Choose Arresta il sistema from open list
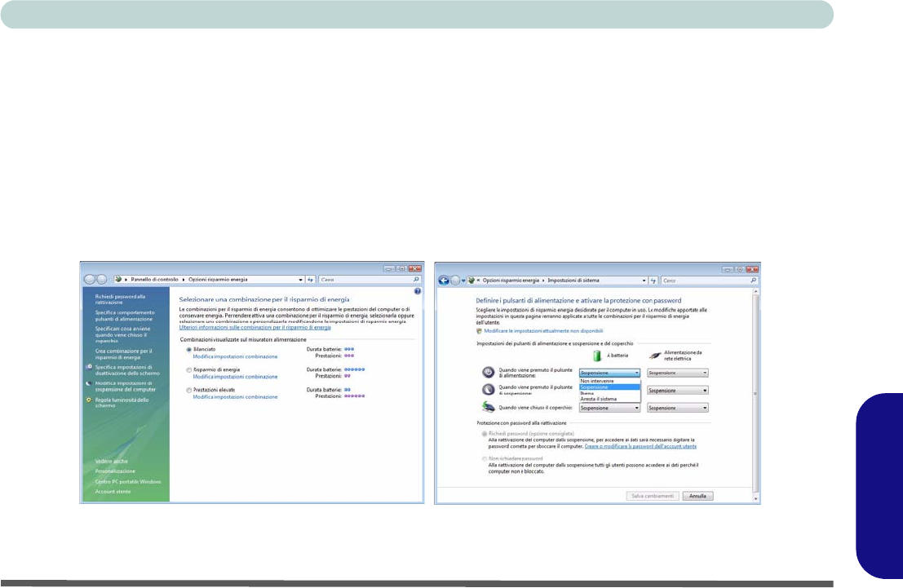903x588 pixels. pos(598,399)
